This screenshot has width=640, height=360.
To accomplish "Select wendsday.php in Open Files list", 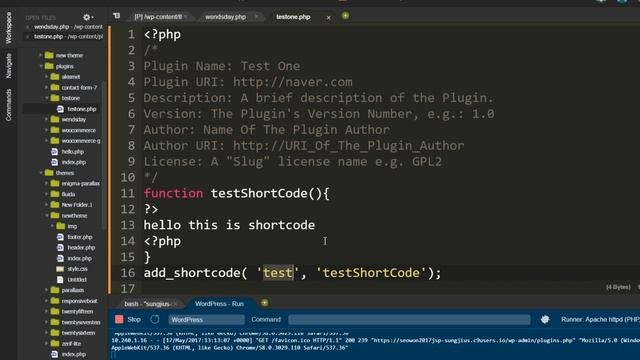I will click(68, 27).
